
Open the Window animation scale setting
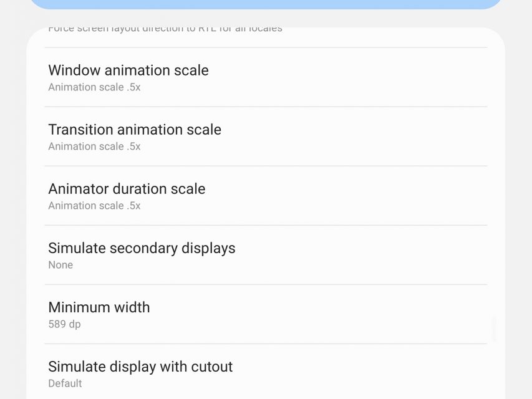[x=128, y=70]
